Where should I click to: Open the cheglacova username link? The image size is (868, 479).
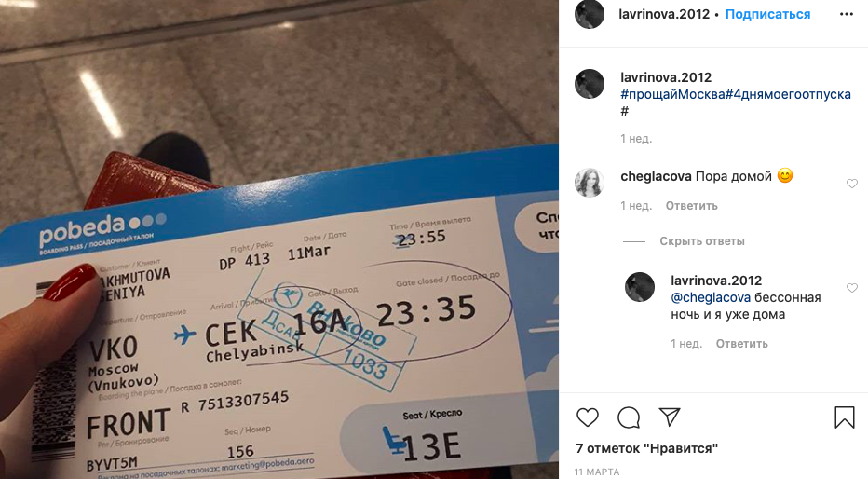[656, 176]
